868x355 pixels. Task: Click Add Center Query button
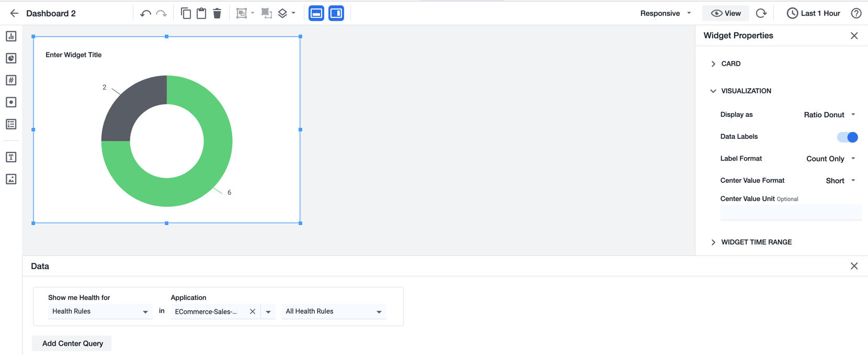[72, 343]
